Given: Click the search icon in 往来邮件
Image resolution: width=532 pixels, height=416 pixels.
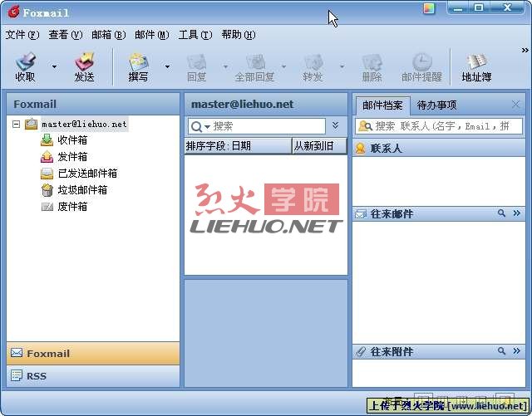Looking at the screenshot, I should click(x=501, y=213).
